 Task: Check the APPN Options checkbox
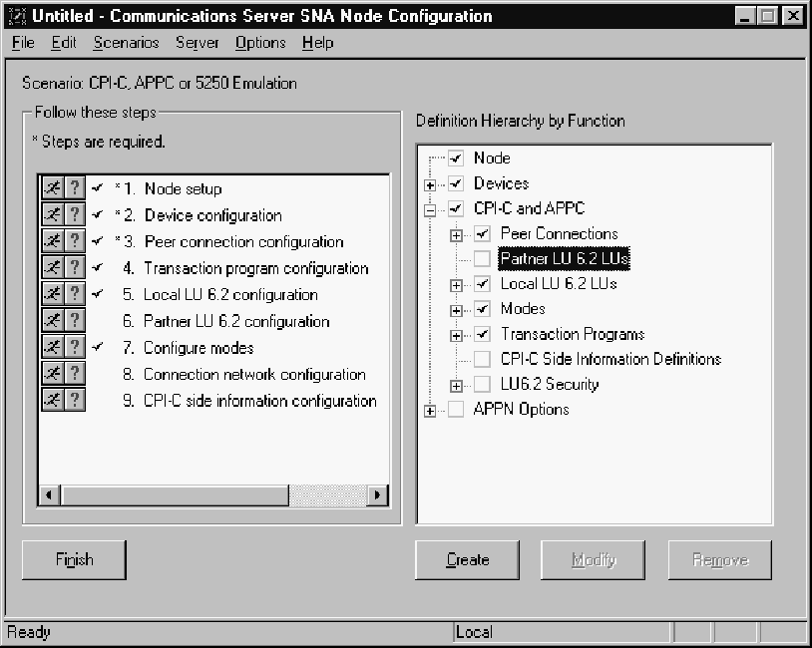[456, 409]
